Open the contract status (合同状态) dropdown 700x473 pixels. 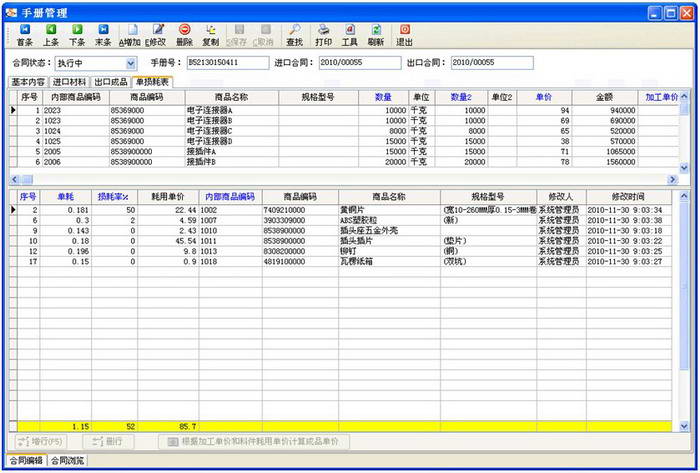point(131,63)
